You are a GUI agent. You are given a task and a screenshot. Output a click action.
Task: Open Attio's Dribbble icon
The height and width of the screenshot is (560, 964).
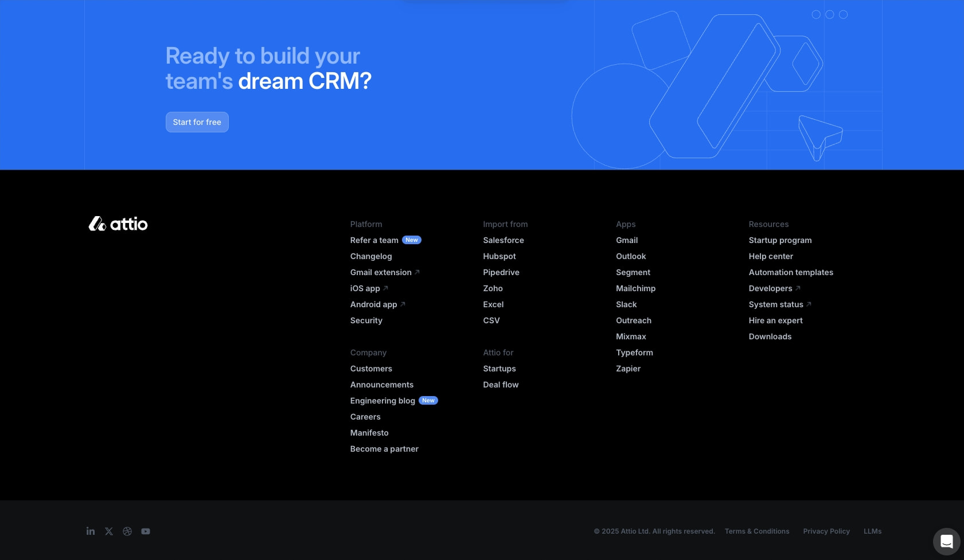pyautogui.click(x=127, y=531)
